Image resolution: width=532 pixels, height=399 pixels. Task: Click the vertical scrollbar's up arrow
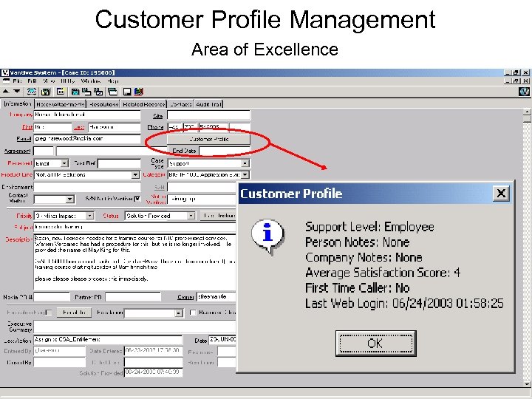[527, 112]
